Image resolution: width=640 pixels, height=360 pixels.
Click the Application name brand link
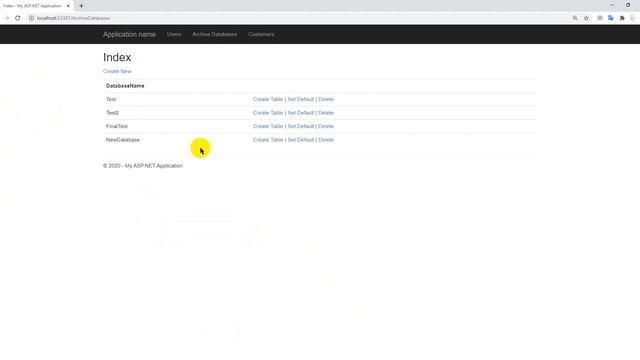click(x=129, y=34)
